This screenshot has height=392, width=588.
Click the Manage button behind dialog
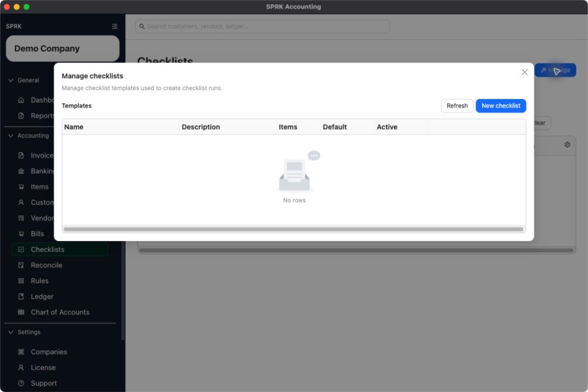coord(555,70)
